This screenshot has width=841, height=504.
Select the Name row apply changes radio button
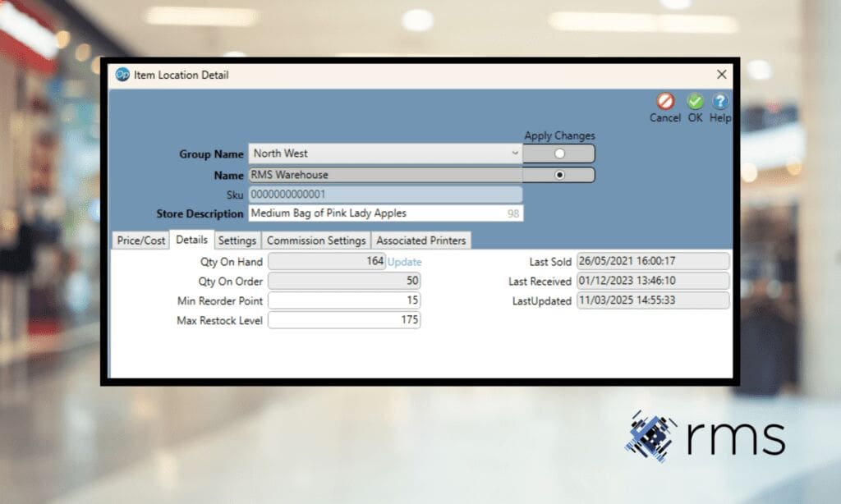coord(559,175)
